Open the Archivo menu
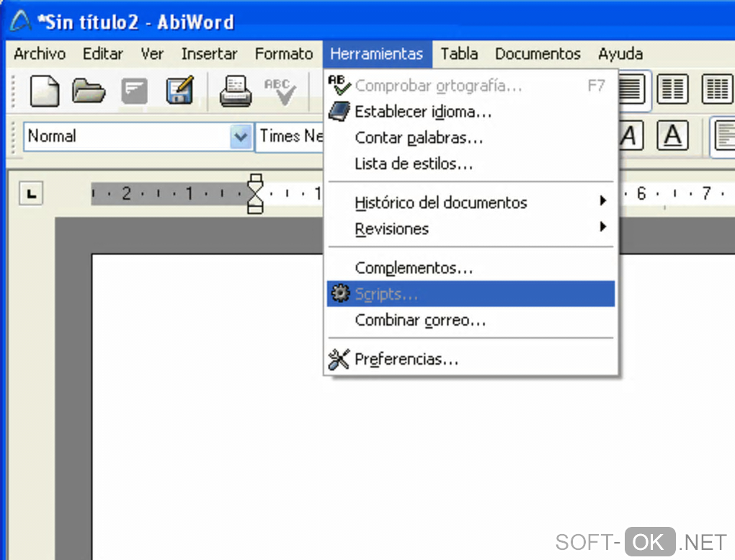Screen dimensions: 735x560 (40, 54)
